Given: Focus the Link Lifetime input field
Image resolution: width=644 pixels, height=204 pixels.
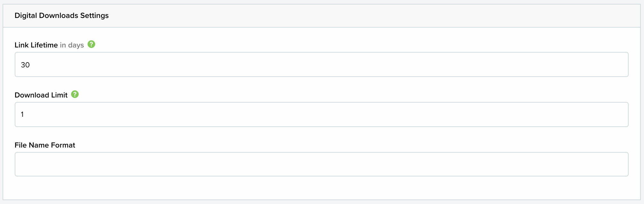Looking at the screenshot, I should 321,64.
